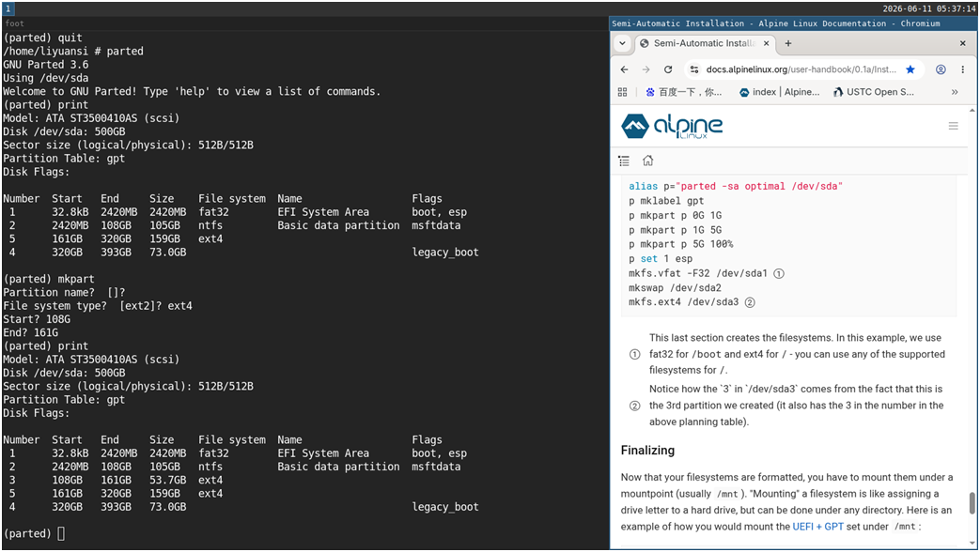Toggle the bookmark star for this page
This screenshot has width=980, height=552.
(910, 69)
